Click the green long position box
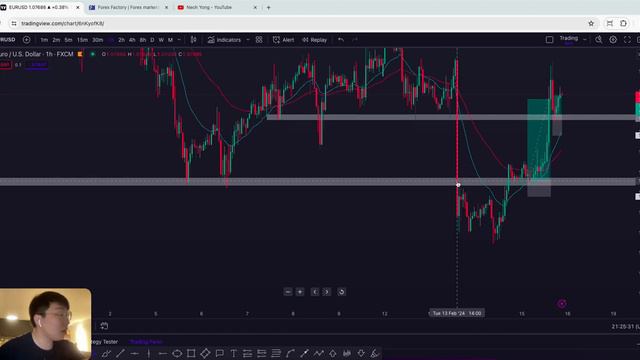This screenshot has height=360, width=640. click(x=539, y=139)
